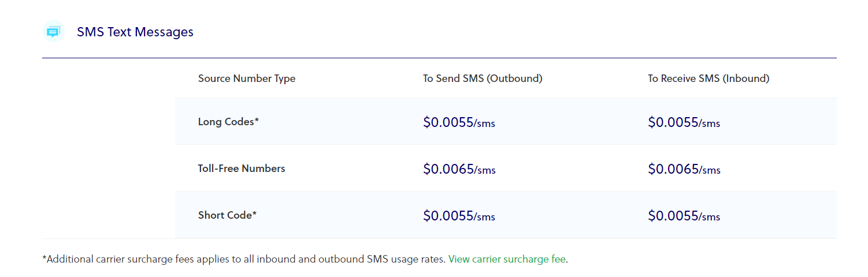The image size is (868, 277).
Task: Click the Long Codes outbound SMS price
Action: pyautogui.click(x=459, y=122)
